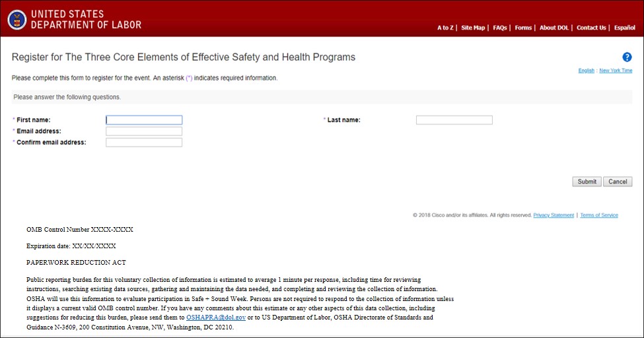Open the Contact Us page
This screenshot has height=338, width=644.
click(x=590, y=28)
